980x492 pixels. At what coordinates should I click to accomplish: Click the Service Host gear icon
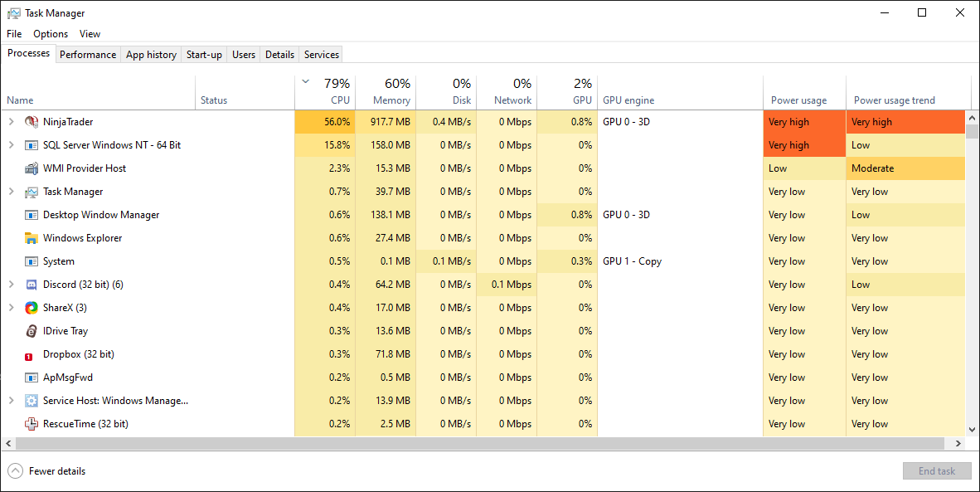click(32, 401)
